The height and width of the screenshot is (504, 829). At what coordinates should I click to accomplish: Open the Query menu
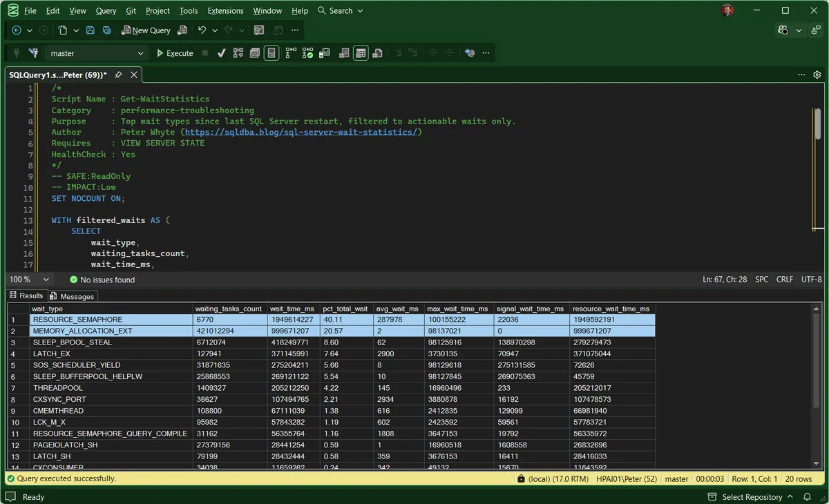[106, 10]
